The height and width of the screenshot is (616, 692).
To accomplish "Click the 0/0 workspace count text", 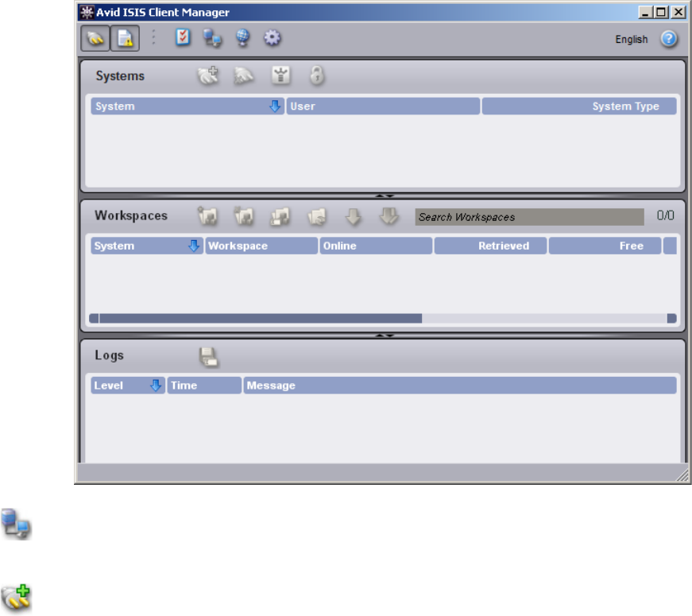I will point(665,215).
